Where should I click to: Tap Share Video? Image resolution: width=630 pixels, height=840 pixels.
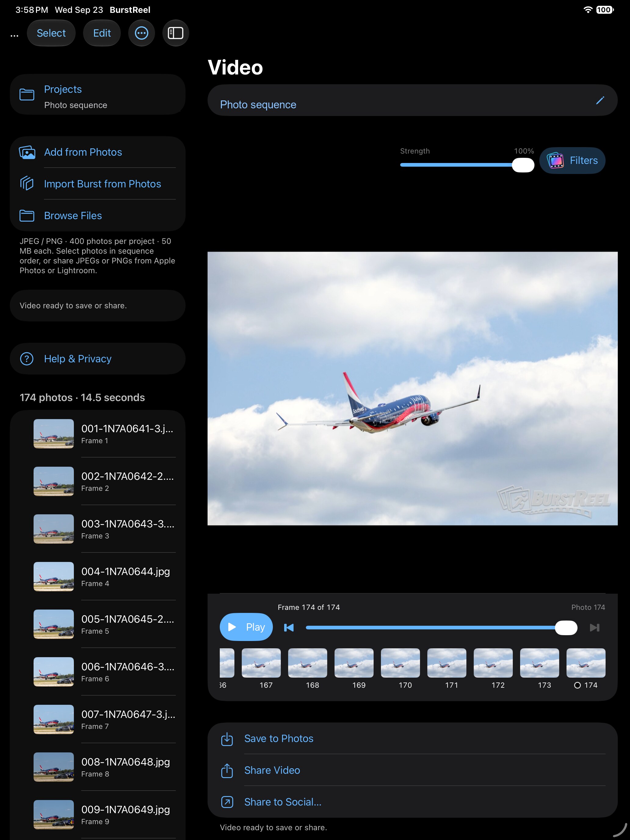(x=412, y=770)
